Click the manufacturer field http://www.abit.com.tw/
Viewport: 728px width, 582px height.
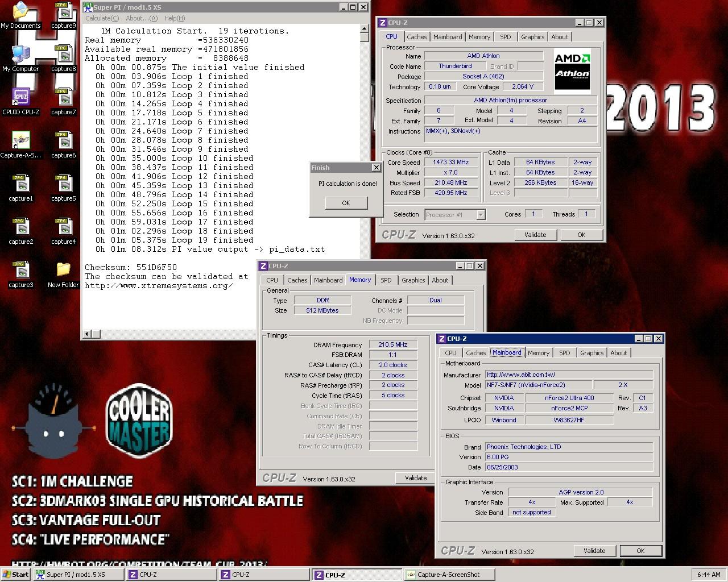[x=569, y=375]
